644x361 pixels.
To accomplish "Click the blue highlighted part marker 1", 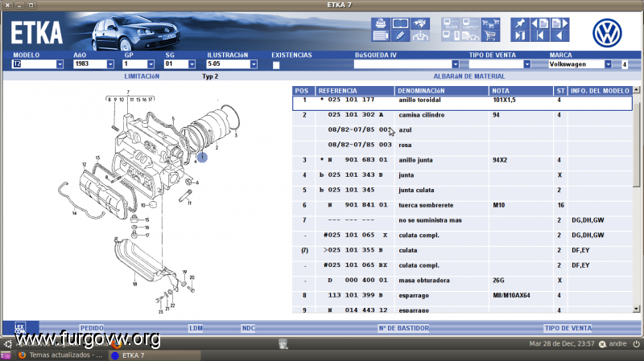I will (202, 157).
